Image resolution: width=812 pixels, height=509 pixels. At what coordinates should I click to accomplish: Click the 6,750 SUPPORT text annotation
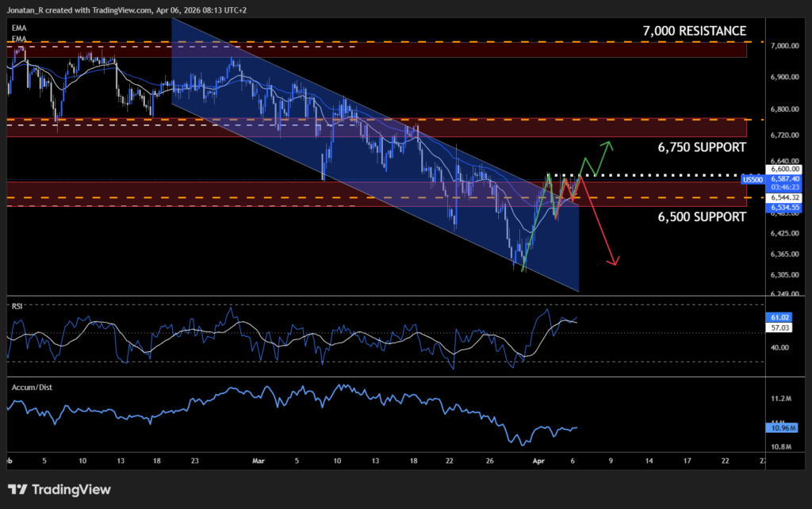[x=701, y=147]
